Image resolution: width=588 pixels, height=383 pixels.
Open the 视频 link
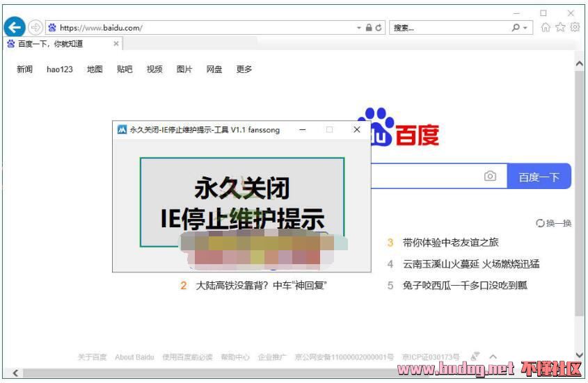pos(154,70)
